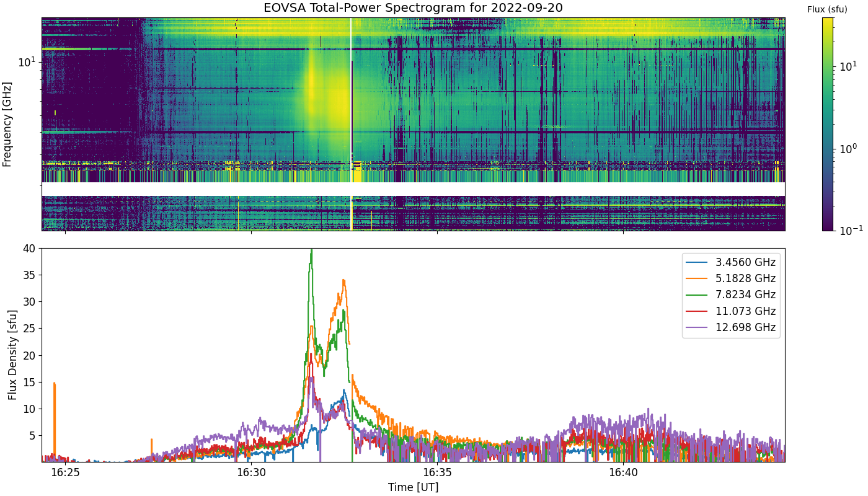Click the 10^-1 tick label on the colorbar
The image size is (868, 496).
(849, 230)
